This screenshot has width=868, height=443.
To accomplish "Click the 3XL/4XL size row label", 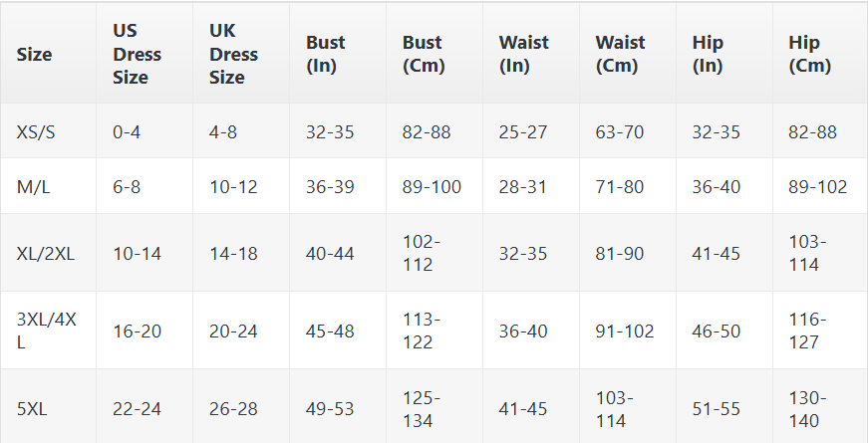I will 46,331.
